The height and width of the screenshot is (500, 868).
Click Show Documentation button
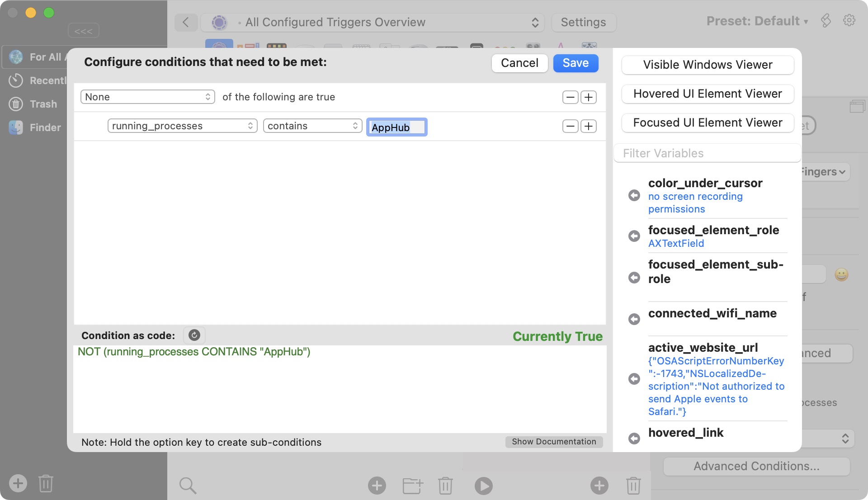point(554,442)
